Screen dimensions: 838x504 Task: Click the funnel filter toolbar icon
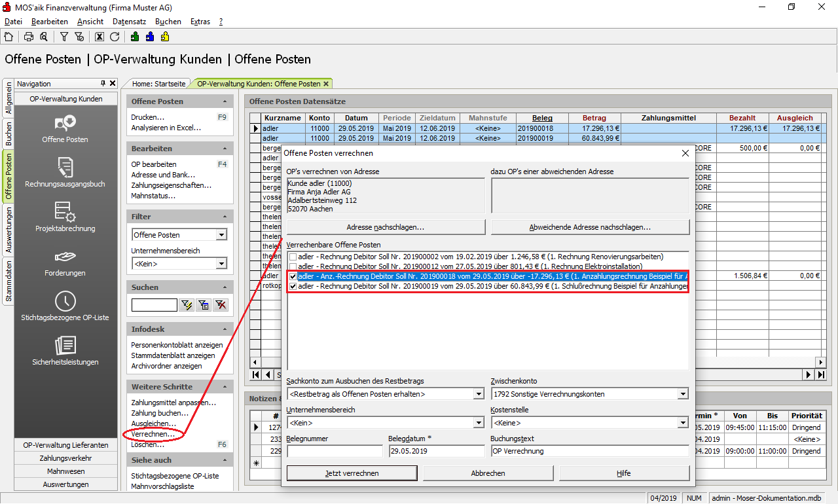(x=64, y=37)
